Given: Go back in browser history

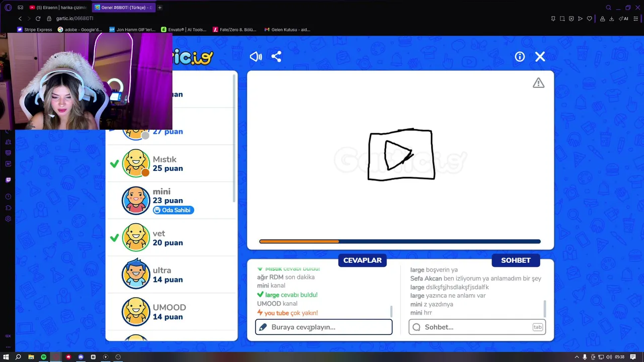Looking at the screenshot, I should pos(20,19).
